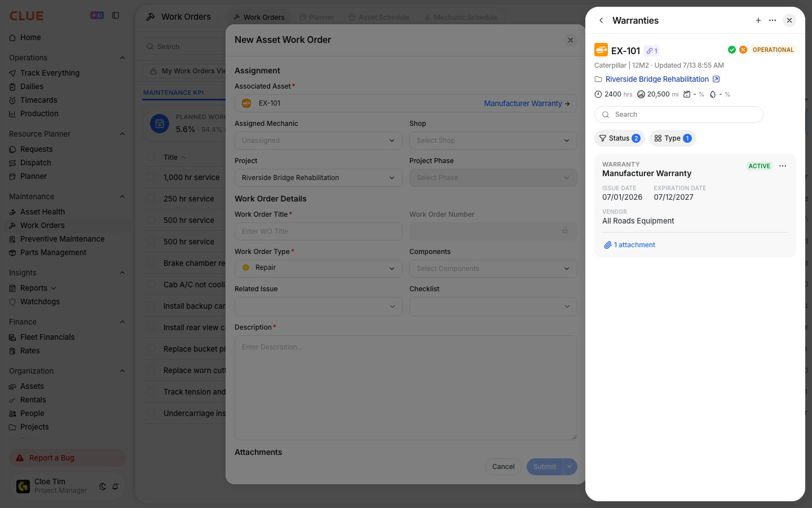
Task: Open Project dropdown showing Riverside Bridge Rehabilitation
Action: click(x=319, y=178)
